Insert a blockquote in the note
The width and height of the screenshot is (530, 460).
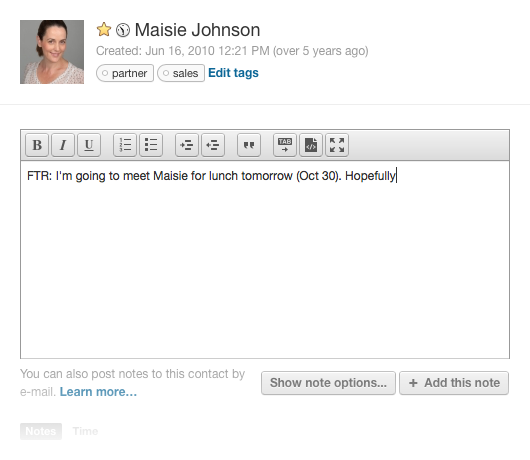pyautogui.click(x=249, y=145)
